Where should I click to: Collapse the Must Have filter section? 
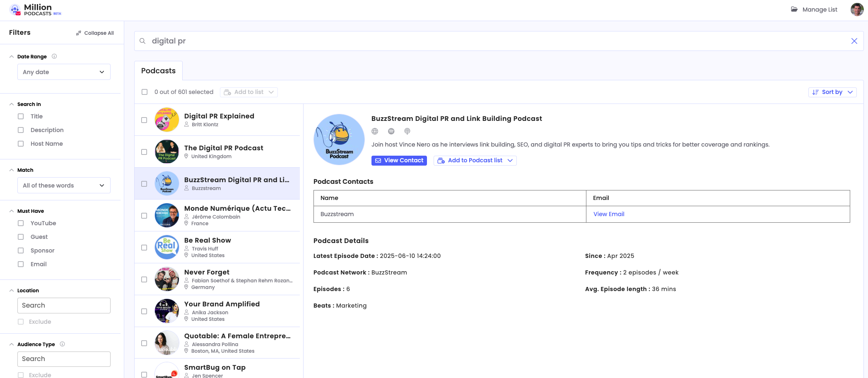(x=12, y=211)
